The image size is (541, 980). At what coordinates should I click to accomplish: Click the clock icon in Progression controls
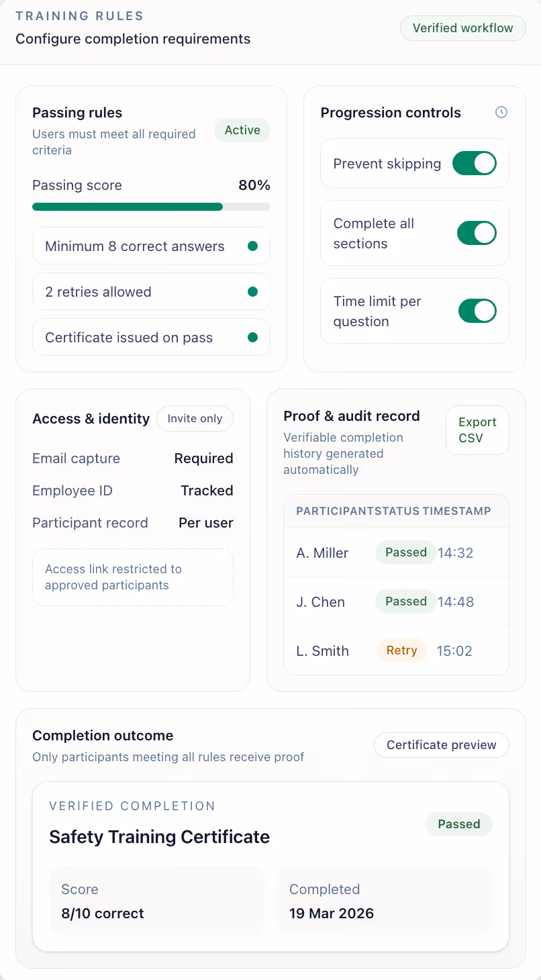(501, 112)
